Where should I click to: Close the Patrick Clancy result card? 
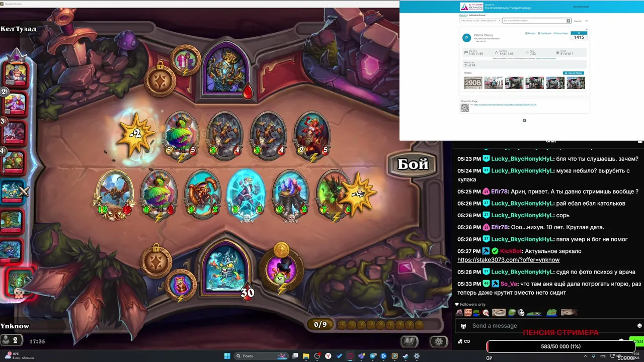pyautogui.click(x=587, y=29)
